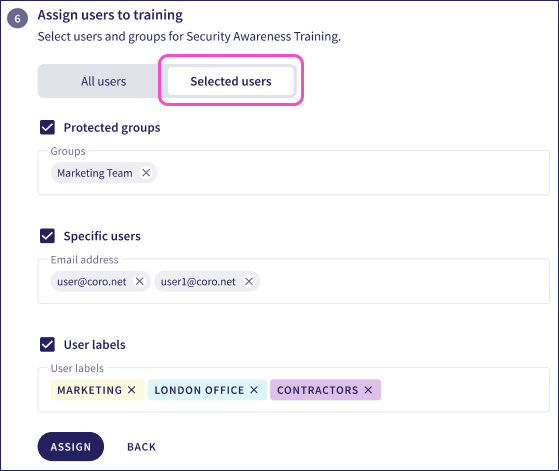
Task: Switch to the All users tab
Action: coord(103,81)
